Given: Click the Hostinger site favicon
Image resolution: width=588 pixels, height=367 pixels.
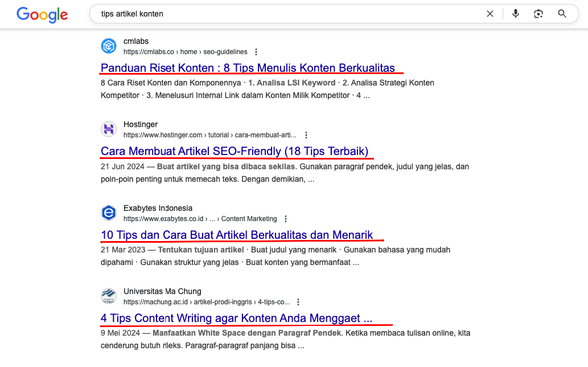Looking at the screenshot, I should coord(108,129).
